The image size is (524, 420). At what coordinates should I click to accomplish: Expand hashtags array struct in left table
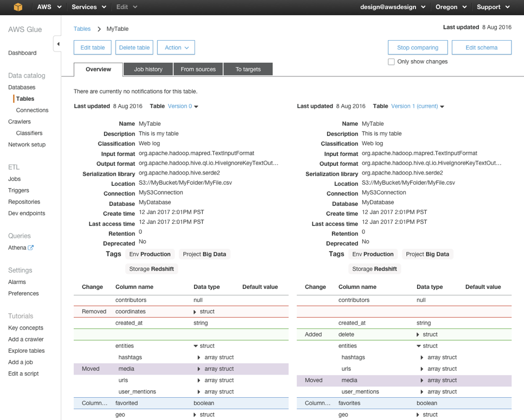199,358
